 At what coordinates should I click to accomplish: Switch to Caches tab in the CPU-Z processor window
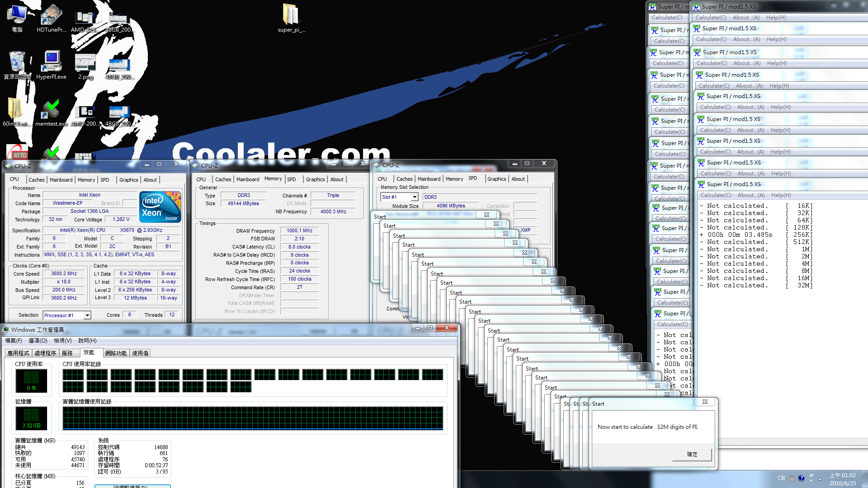[x=37, y=180]
